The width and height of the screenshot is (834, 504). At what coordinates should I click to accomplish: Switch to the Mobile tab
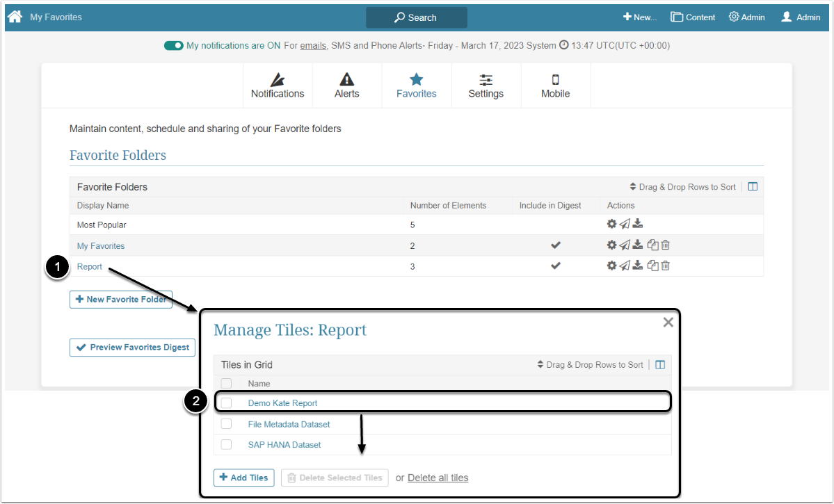pyautogui.click(x=555, y=86)
